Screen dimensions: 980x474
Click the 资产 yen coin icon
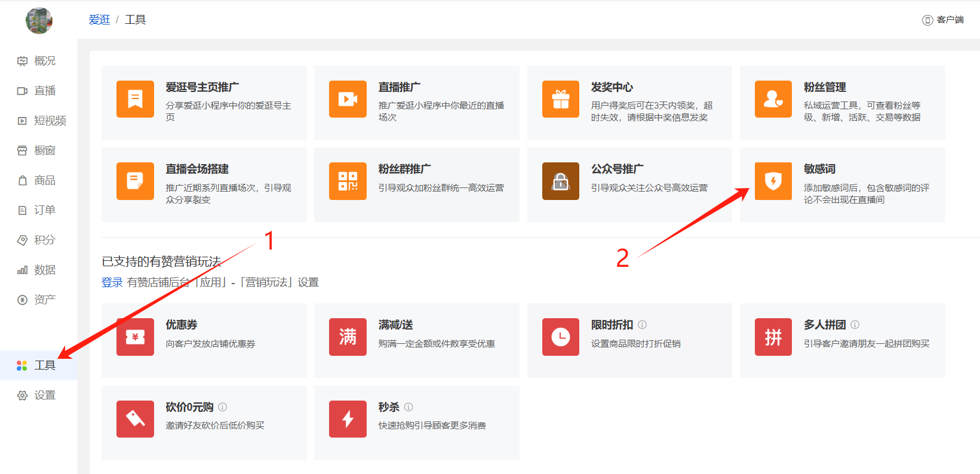22,300
